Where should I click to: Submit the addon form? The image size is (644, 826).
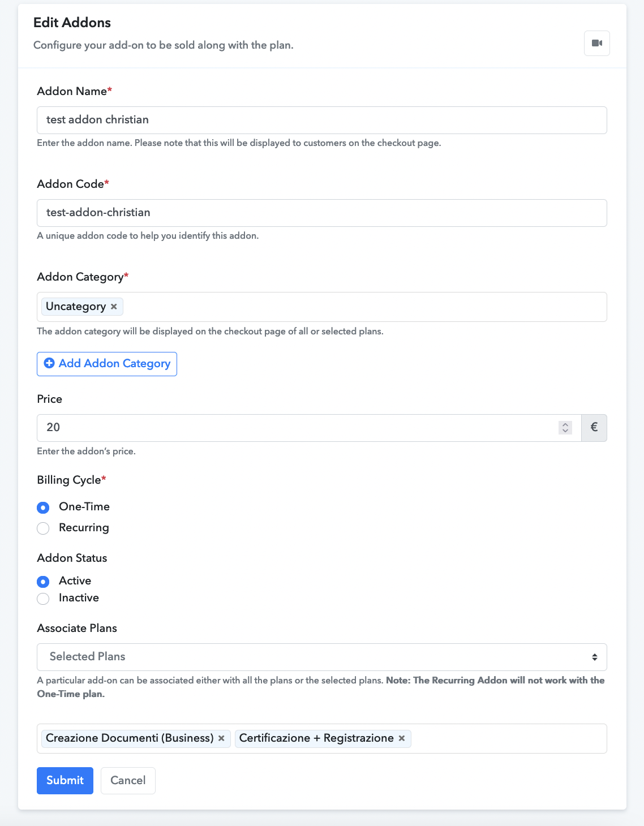(x=65, y=781)
